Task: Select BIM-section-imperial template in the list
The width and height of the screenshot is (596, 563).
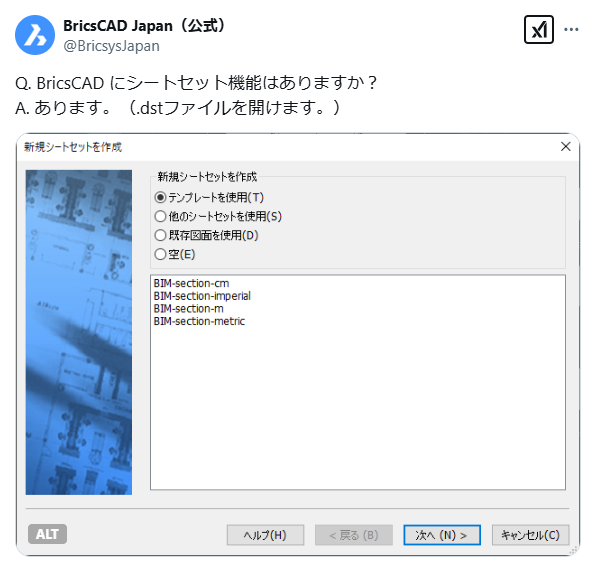Action: pos(202,296)
